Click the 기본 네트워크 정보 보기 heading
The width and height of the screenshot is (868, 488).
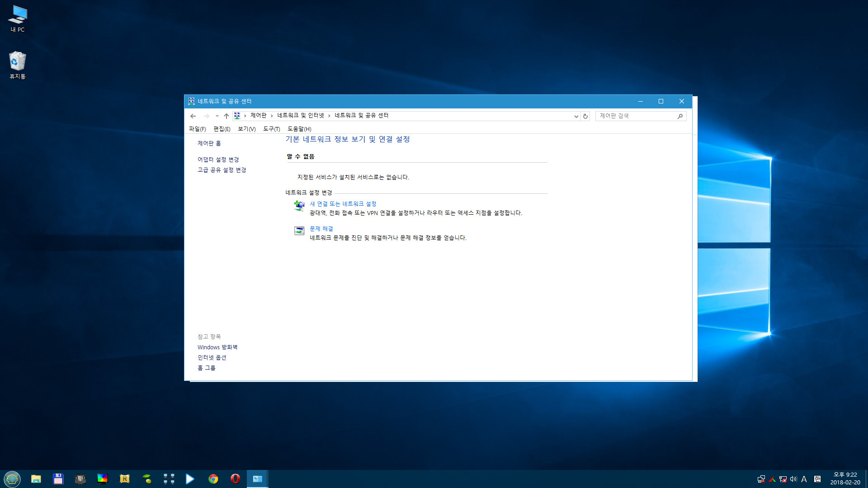[x=348, y=139]
